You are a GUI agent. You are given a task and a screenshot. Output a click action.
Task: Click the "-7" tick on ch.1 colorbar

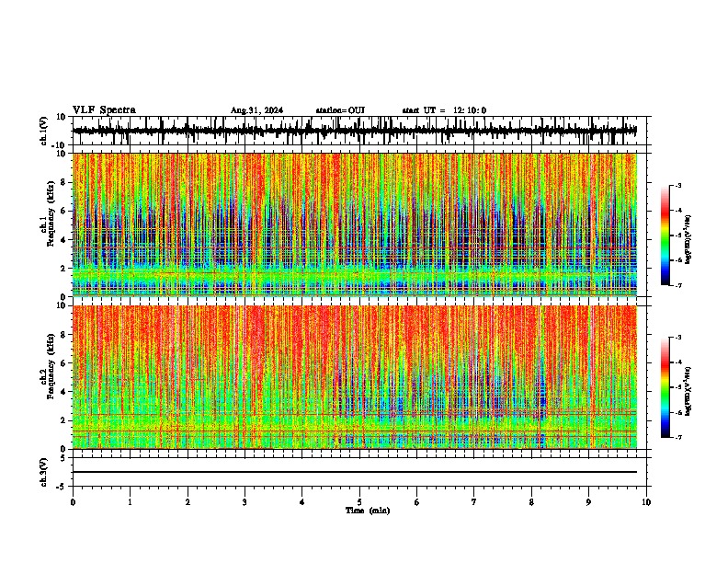[677, 285]
